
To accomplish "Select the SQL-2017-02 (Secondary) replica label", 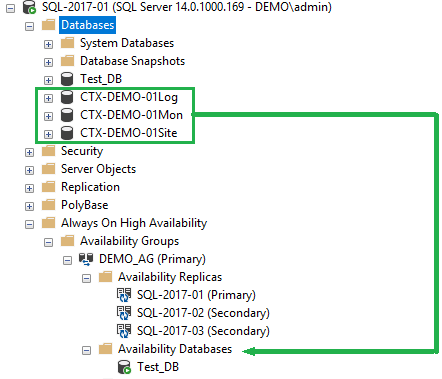I will [203, 313].
